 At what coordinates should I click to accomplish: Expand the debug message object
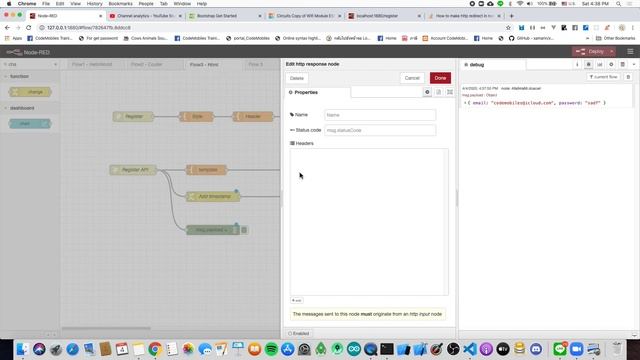pos(465,103)
